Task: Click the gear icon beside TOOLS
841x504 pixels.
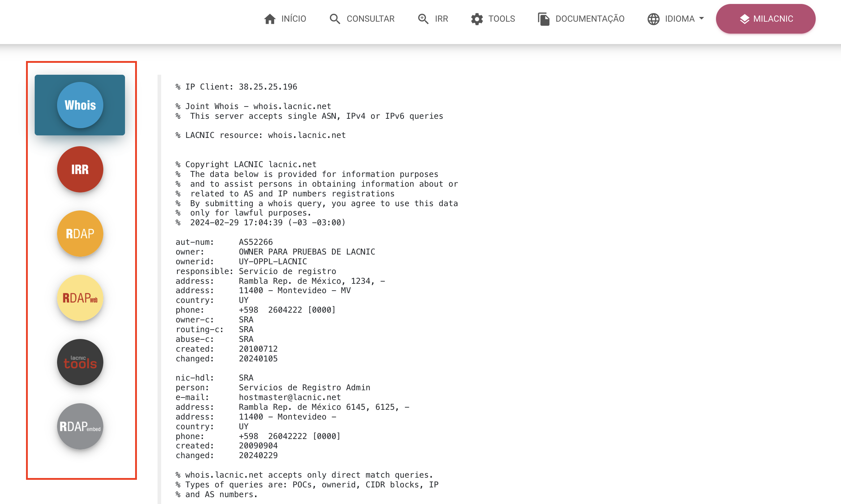Action: pyautogui.click(x=477, y=19)
